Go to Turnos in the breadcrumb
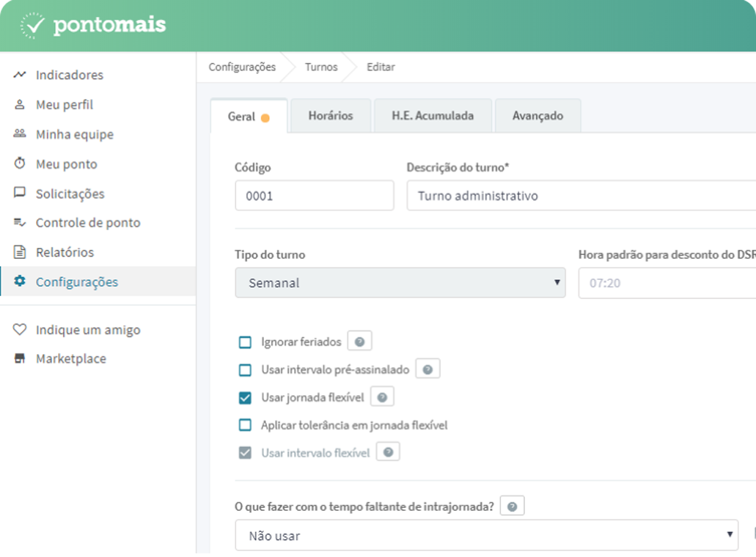 [x=321, y=67]
